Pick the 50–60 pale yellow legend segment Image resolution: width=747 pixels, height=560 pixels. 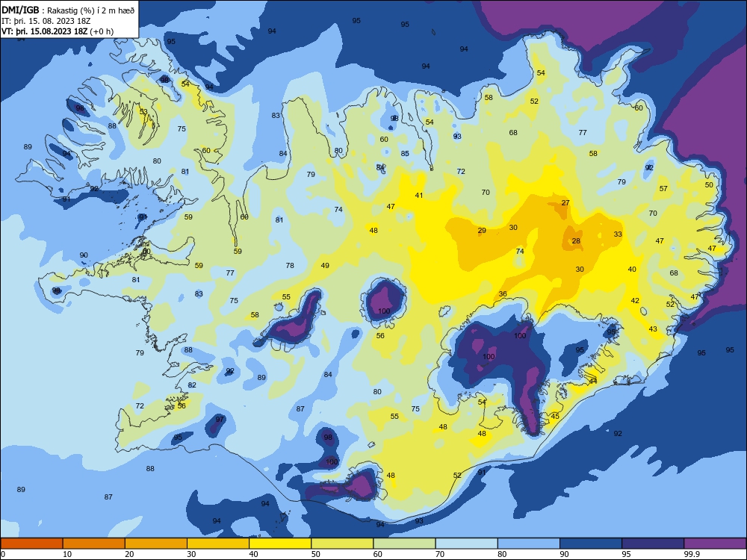pos(343,544)
